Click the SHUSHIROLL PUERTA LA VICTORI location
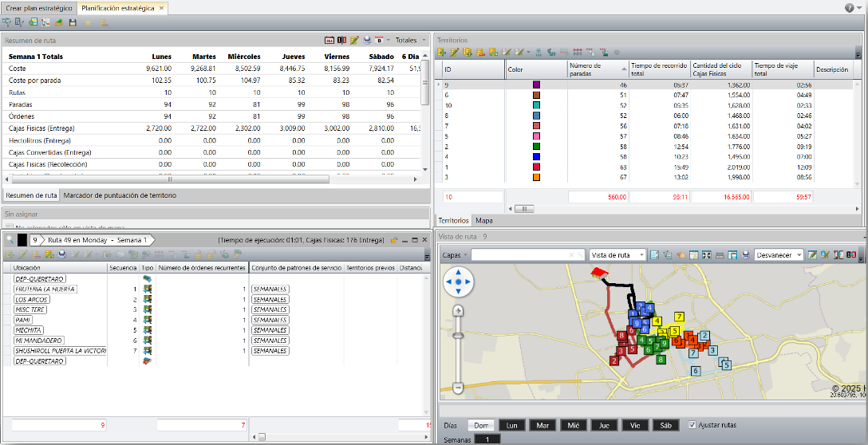The width and height of the screenshot is (868, 445). point(61,351)
